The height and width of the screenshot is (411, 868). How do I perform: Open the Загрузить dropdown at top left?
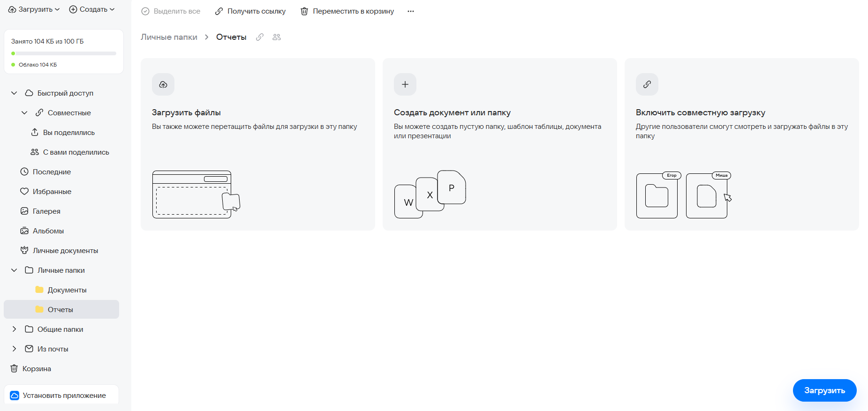coord(34,9)
